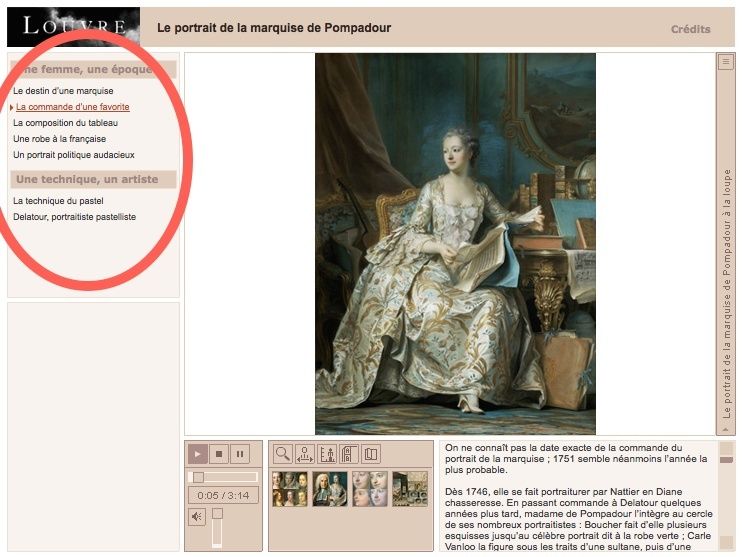Click the commentary paragraph beginning "Dès 1746"
The width and height of the screenshot is (742, 557).
click(578, 519)
